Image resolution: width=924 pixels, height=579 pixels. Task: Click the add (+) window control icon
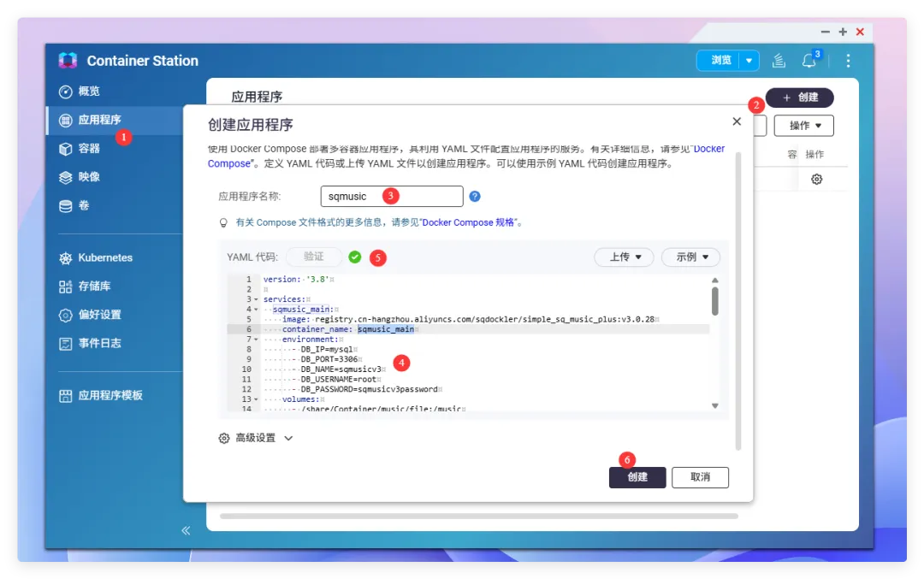pos(843,32)
